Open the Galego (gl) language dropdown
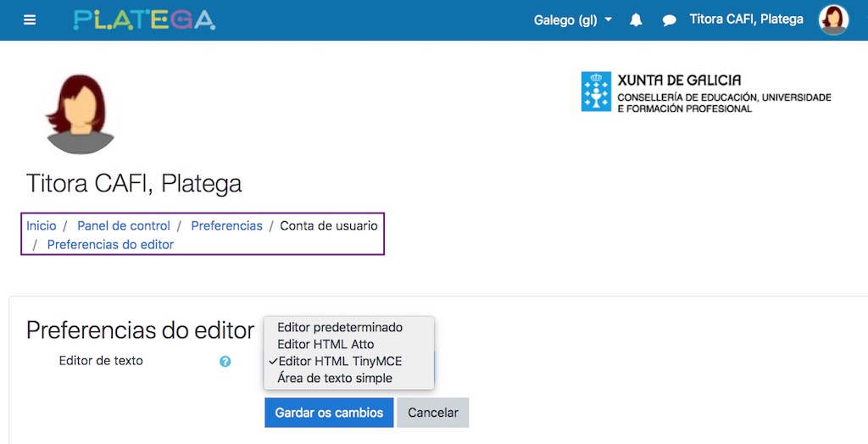Image resolution: width=868 pixels, height=444 pixels. pos(573,20)
